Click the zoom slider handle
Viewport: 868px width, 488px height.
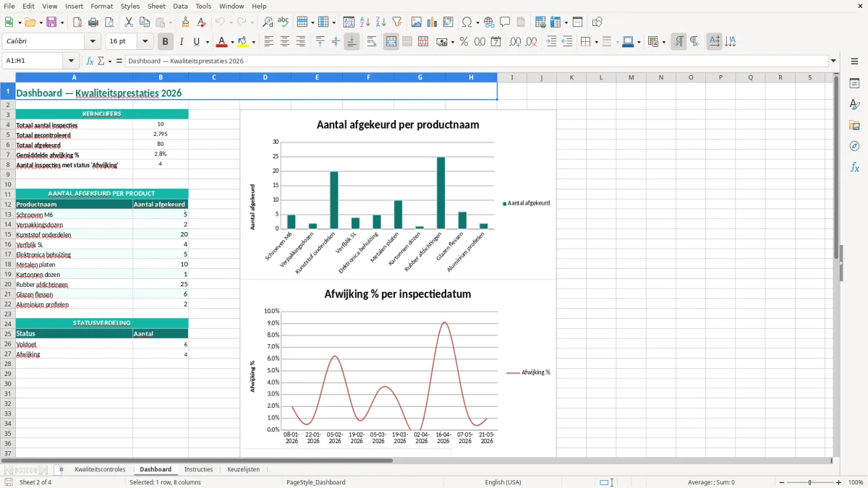(810, 482)
